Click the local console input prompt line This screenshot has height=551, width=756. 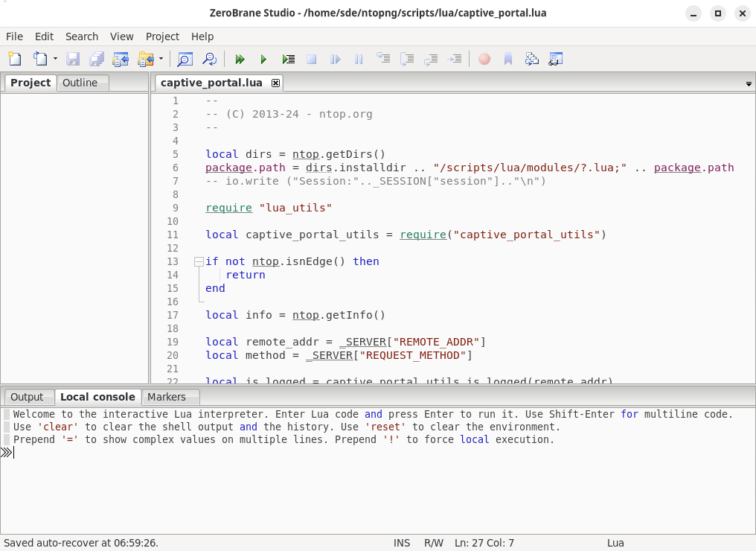tap(377, 452)
